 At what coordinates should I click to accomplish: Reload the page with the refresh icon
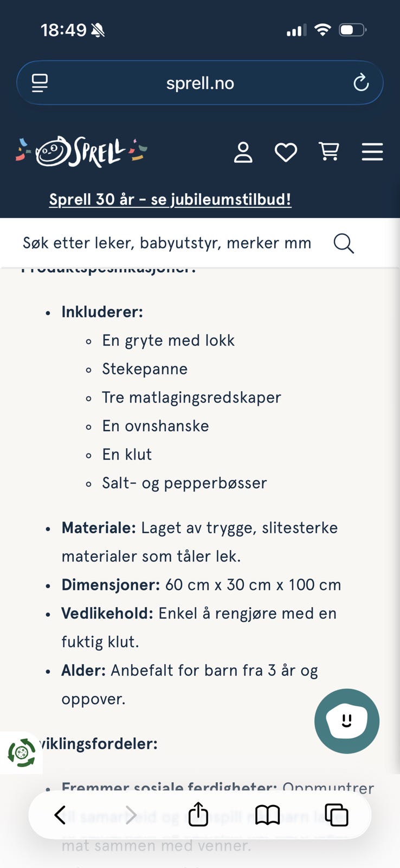360,82
